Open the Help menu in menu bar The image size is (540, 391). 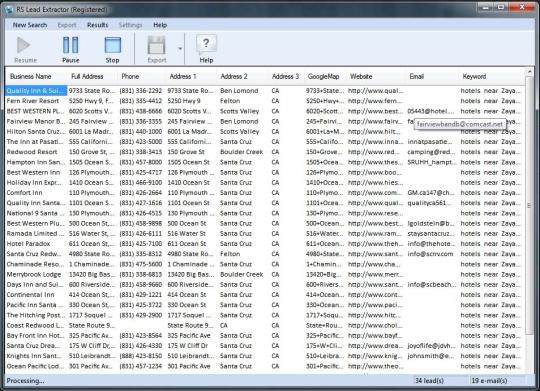(160, 25)
